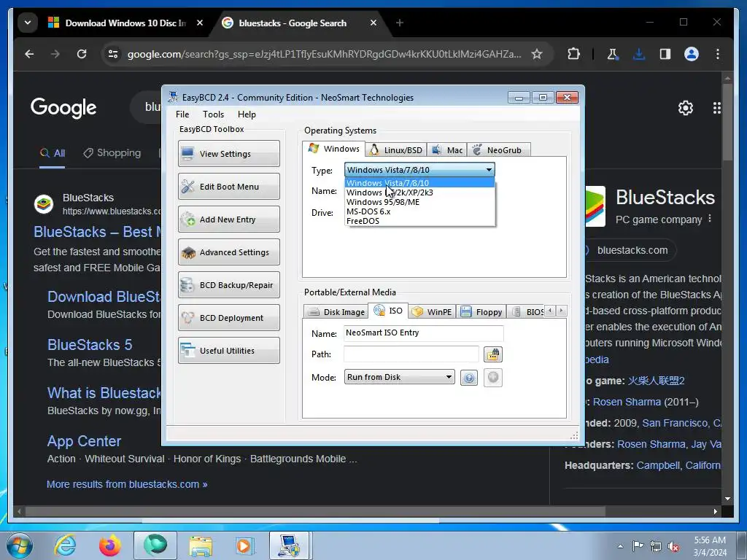747x560 pixels.
Task: Switch to the Mac tab
Action: [447, 150]
